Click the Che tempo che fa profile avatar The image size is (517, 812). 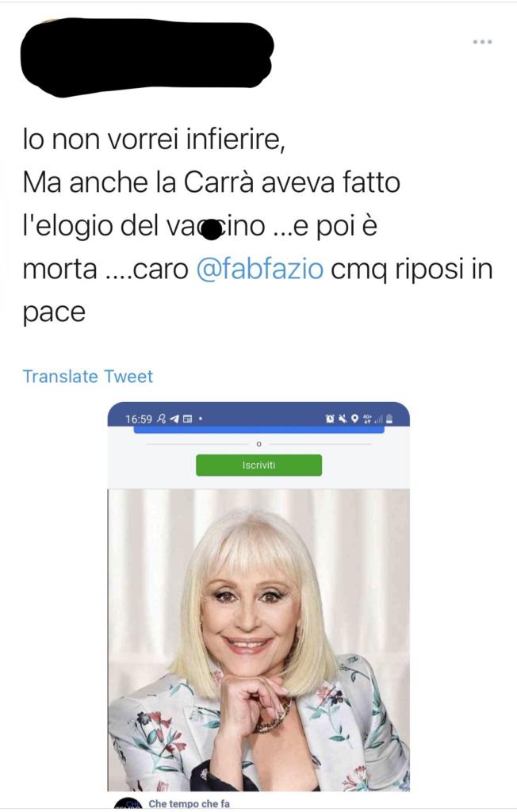pyautogui.click(x=128, y=804)
